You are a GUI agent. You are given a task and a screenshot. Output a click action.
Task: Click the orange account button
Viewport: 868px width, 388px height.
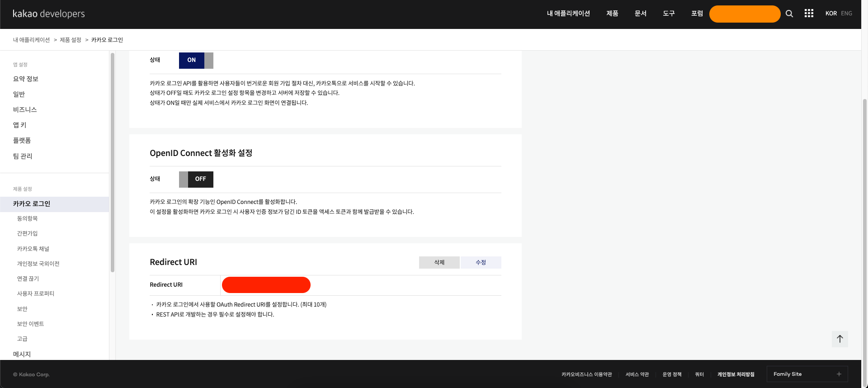coord(745,14)
